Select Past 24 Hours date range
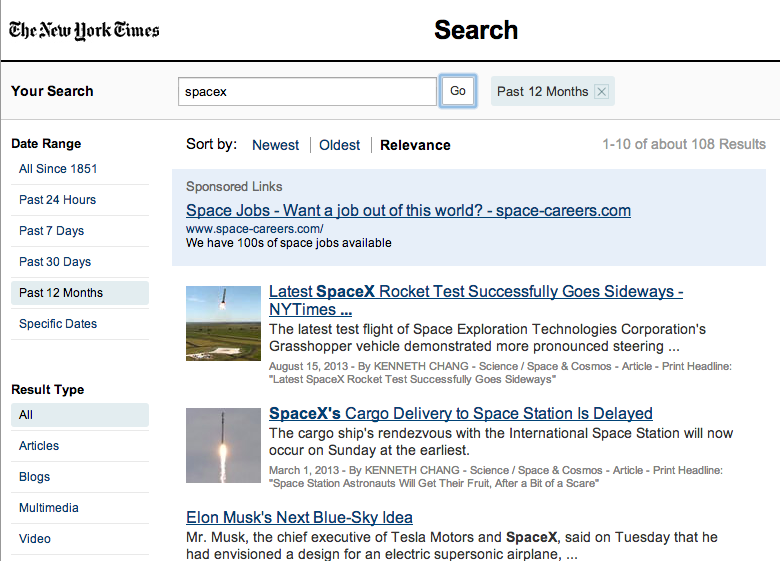This screenshot has width=780, height=561. pyautogui.click(x=58, y=200)
